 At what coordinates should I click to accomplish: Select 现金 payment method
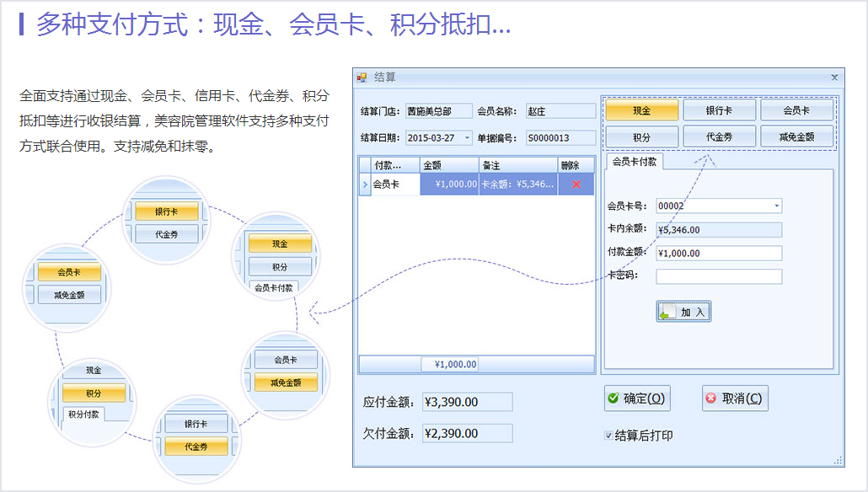[641, 110]
